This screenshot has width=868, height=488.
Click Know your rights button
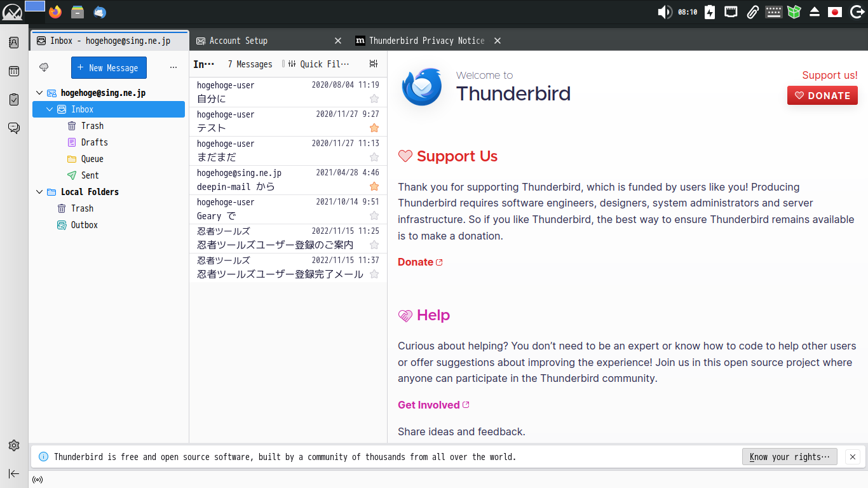[x=790, y=456]
